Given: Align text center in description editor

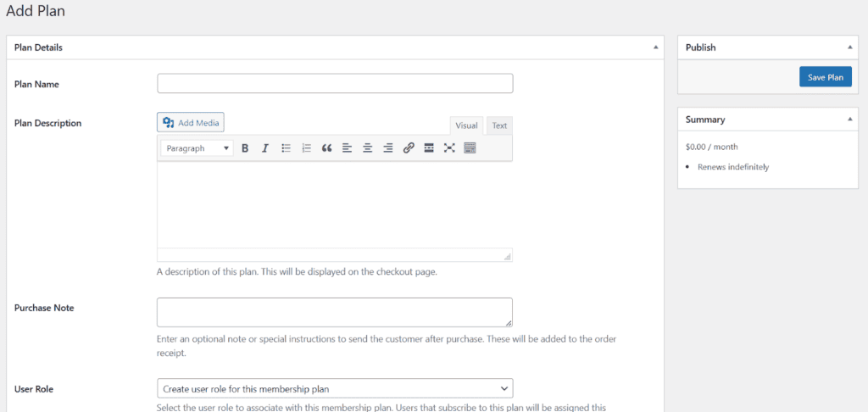Looking at the screenshot, I should click(368, 148).
